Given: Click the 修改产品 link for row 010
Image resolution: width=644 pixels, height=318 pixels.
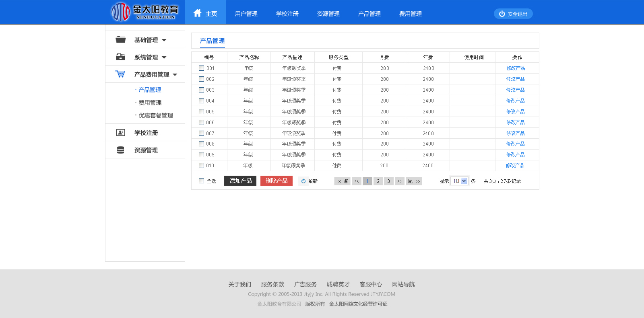Looking at the screenshot, I should tap(515, 166).
